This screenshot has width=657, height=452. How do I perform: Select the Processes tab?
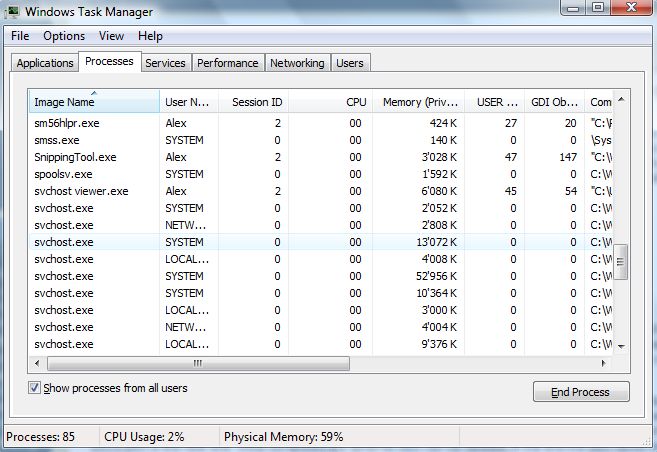coord(109,61)
